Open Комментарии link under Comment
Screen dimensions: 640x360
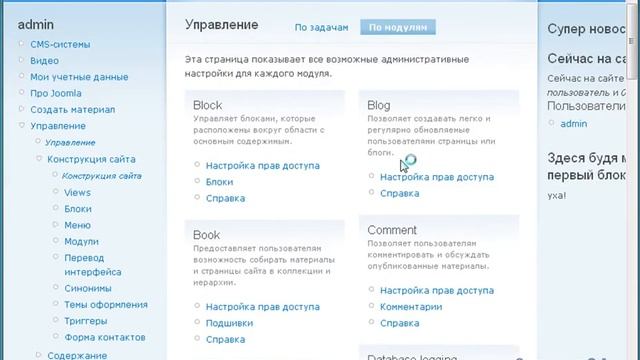pos(411,307)
